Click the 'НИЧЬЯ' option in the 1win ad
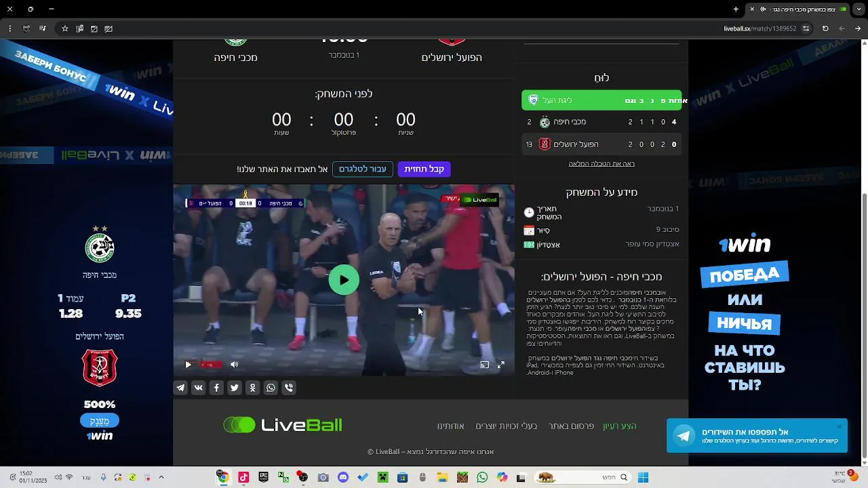868x488 pixels. tap(745, 323)
